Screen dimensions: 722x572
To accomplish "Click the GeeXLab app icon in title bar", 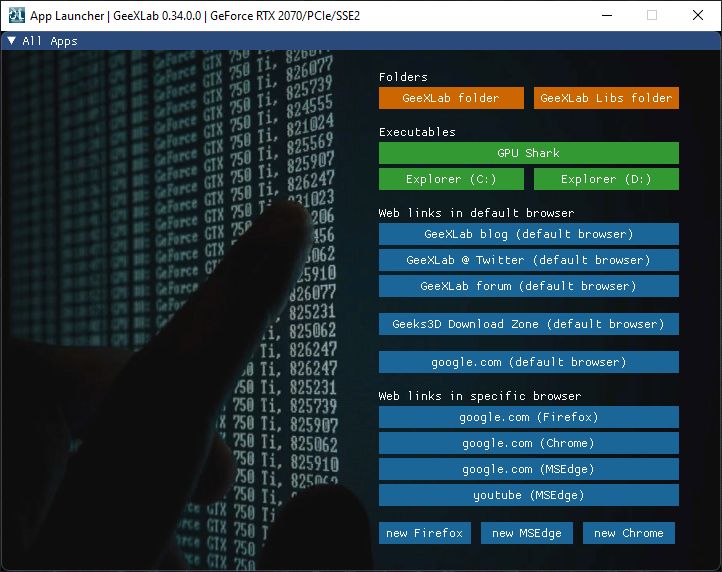I will click(x=17, y=15).
